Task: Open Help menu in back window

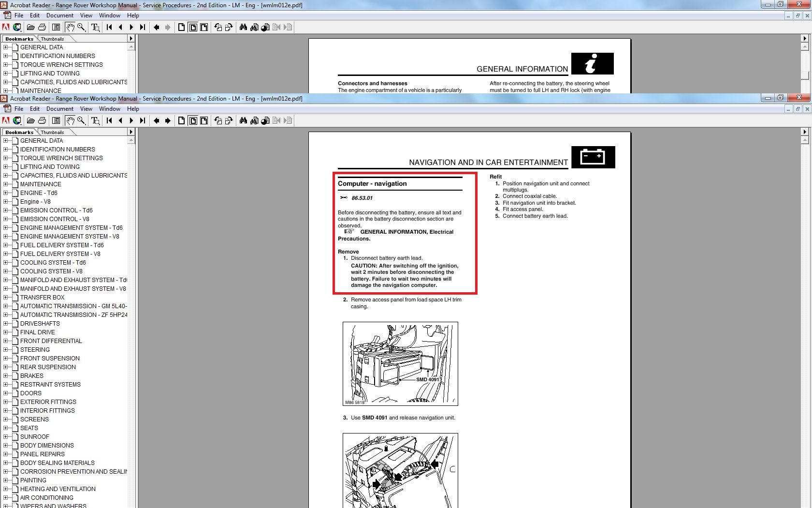Action: (133, 15)
